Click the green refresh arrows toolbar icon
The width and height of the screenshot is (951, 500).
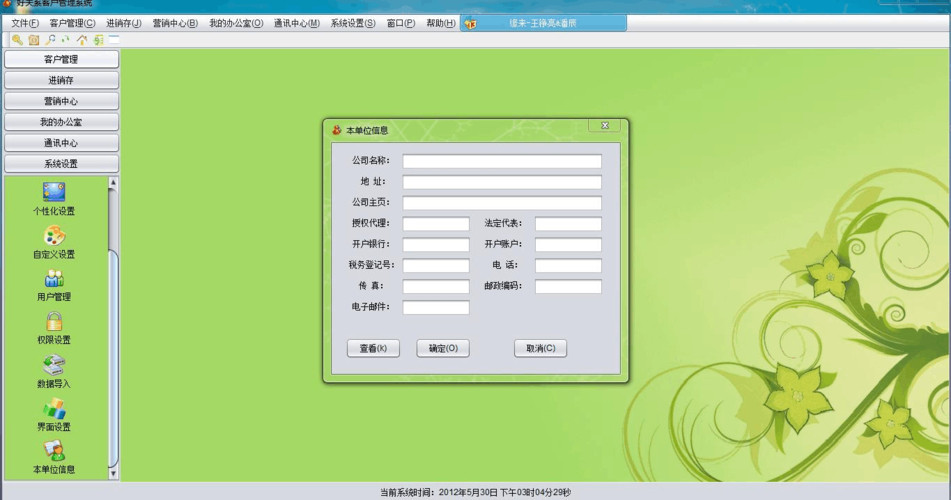[x=66, y=40]
